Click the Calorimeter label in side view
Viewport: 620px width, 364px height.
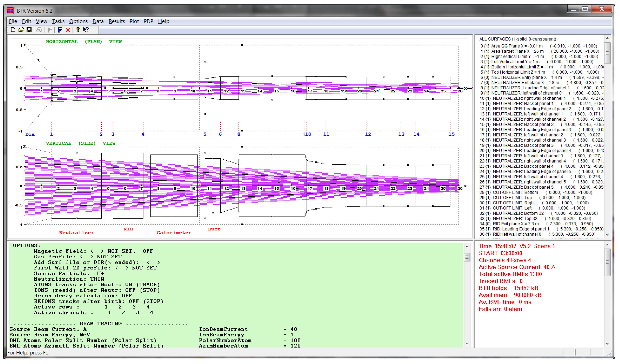click(174, 233)
